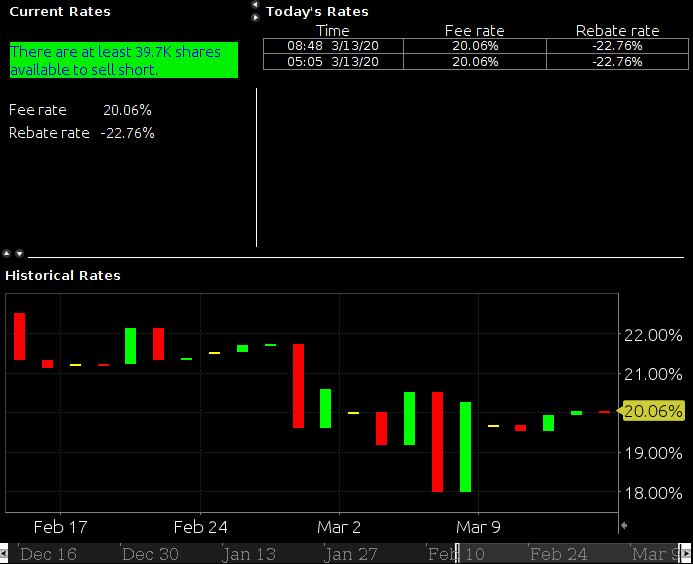693x564 pixels.
Task: Select the Rebate rate column header
Action: [x=617, y=30]
